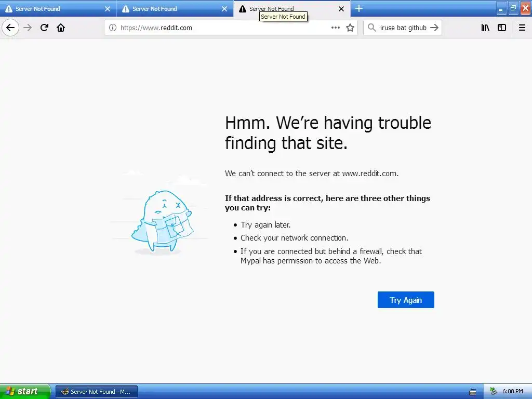Bookmark this page with the star

(350, 28)
